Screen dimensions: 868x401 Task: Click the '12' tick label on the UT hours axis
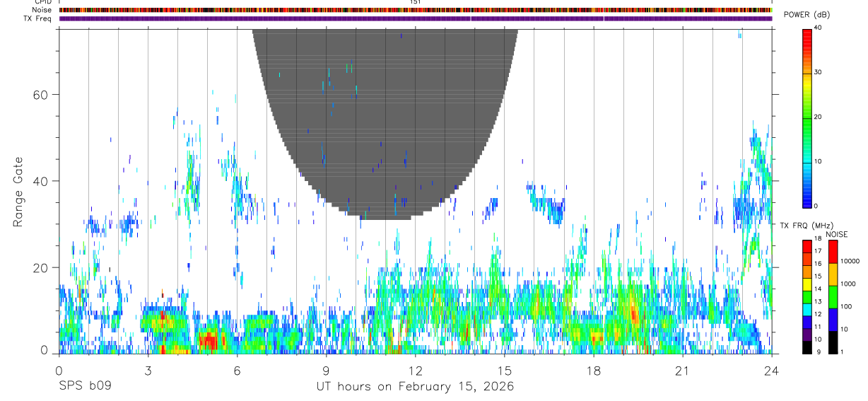pos(415,370)
